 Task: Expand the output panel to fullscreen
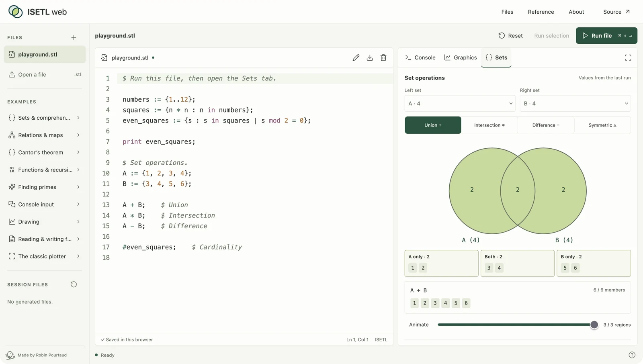(628, 58)
